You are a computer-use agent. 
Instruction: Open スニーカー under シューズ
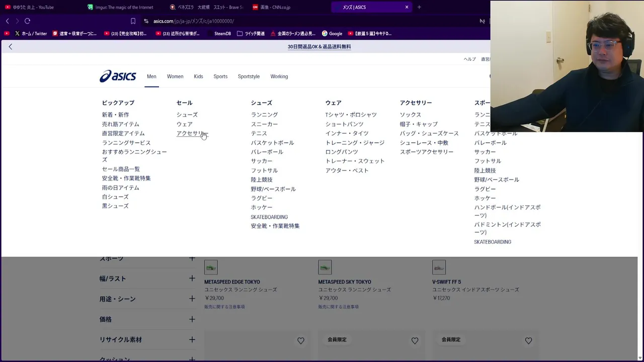[x=264, y=124]
